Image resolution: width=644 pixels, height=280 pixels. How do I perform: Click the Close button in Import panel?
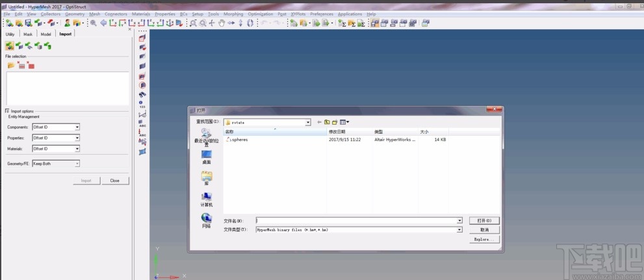pyautogui.click(x=115, y=181)
